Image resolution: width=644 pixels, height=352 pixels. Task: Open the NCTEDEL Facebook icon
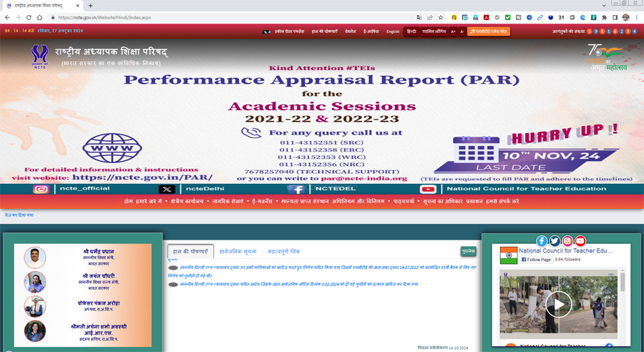coord(296,189)
